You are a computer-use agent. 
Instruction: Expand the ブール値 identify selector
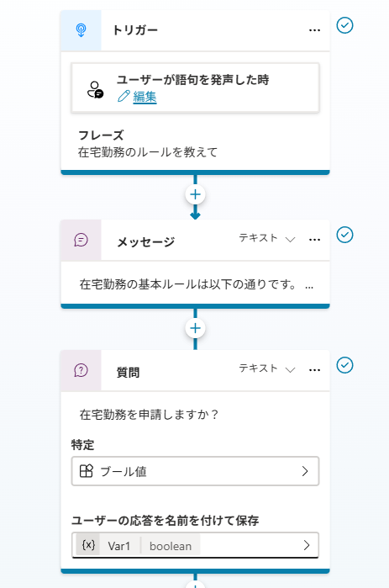click(x=195, y=471)
